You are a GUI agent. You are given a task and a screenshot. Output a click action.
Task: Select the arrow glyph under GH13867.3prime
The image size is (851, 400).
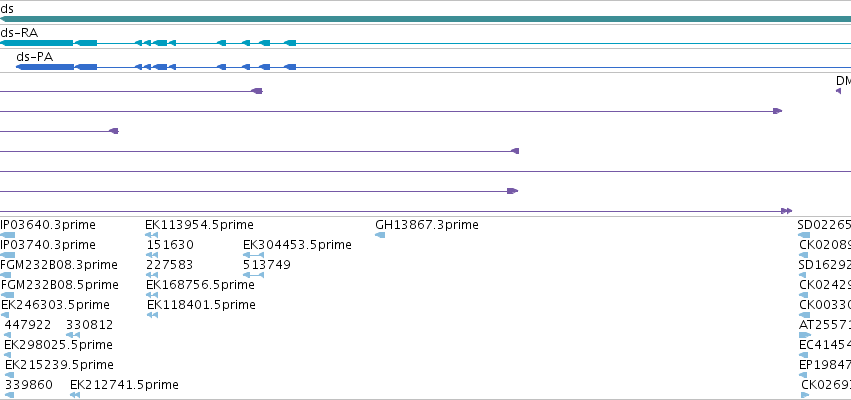coord(380,235)
